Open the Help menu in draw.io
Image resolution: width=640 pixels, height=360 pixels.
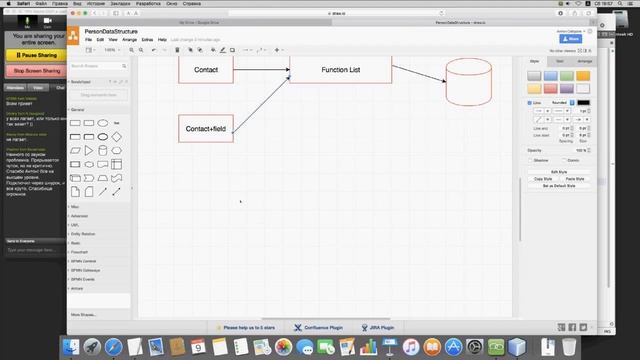162,40
